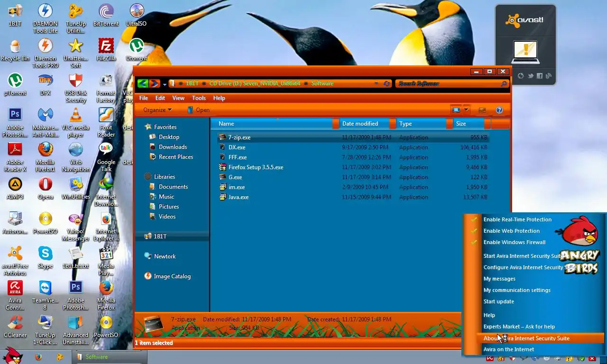Go to the CD Drive (D:) breadcrumb
This screenshot has width=607, height=364.
(255, 83)
